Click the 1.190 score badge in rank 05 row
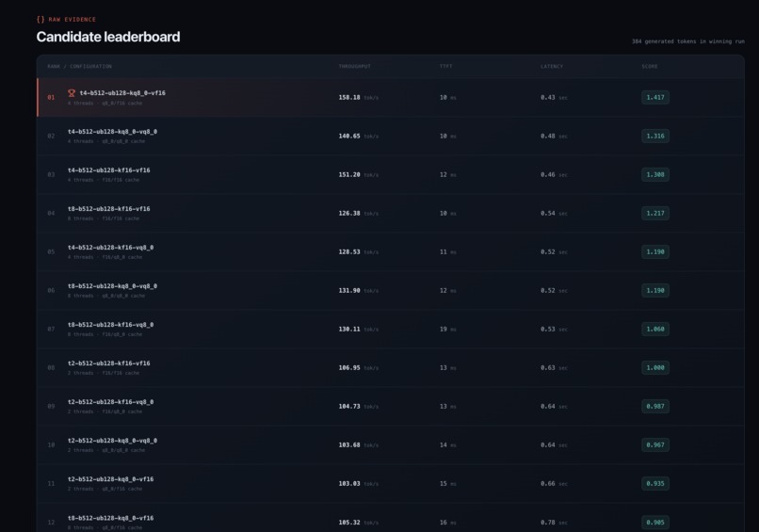This screenshot has width=759, height=532. click(x=655, y=252)
